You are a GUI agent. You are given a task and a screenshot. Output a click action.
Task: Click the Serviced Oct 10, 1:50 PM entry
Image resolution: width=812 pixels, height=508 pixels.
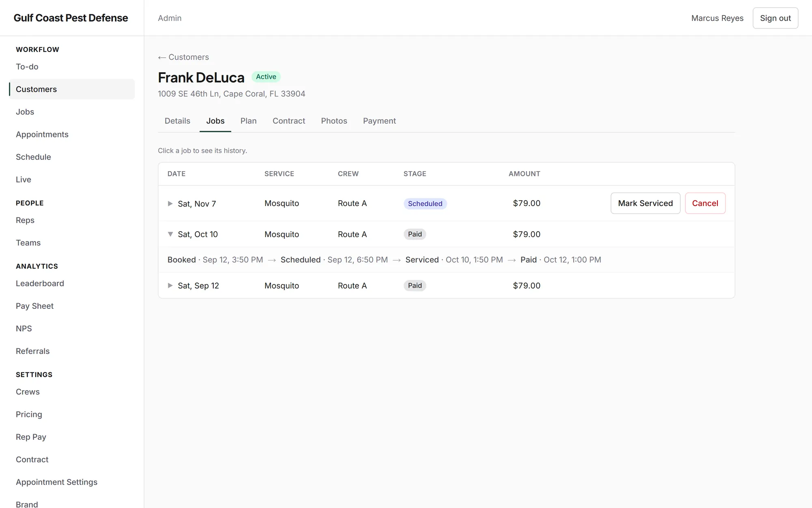454,260
